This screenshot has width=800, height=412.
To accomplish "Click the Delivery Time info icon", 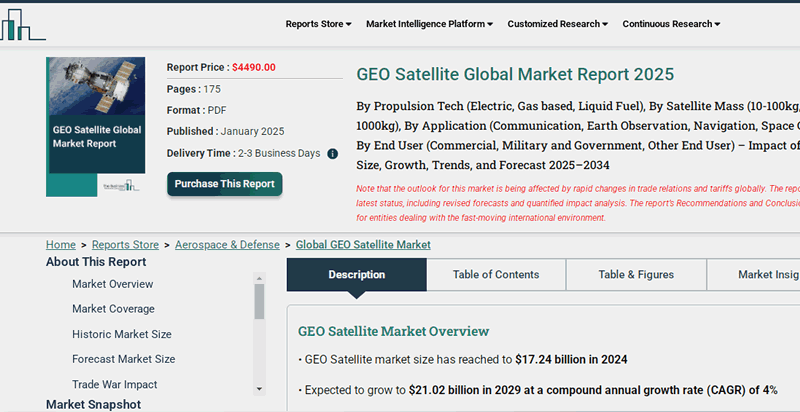I will 333,154.
